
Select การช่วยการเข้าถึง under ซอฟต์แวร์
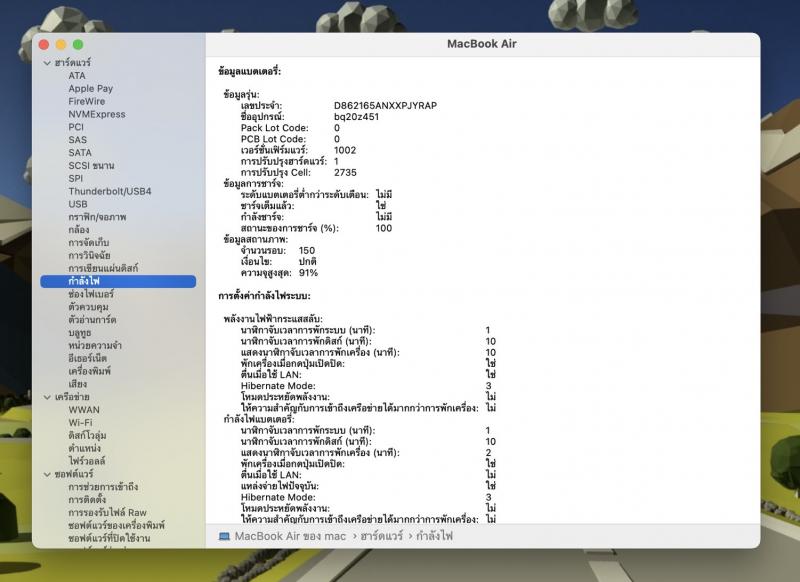click(103, 487)
